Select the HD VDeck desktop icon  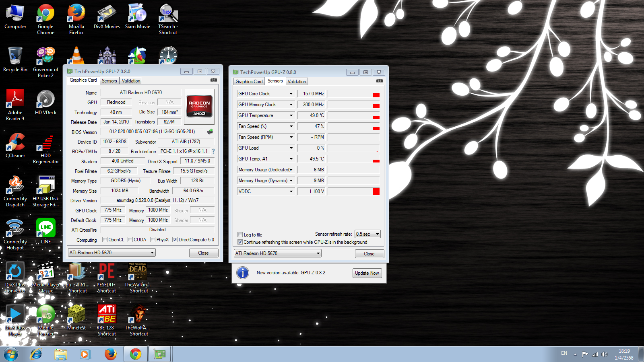point(46,103)
